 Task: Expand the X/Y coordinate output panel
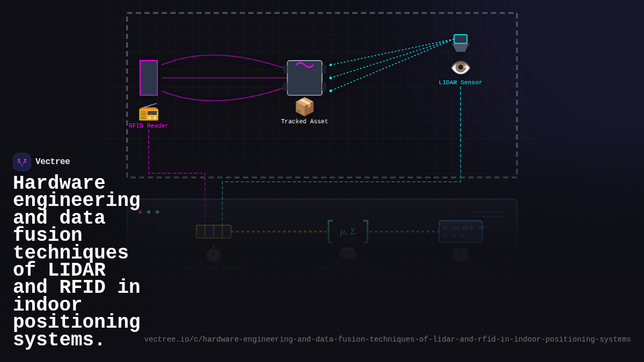click(460, 231)
